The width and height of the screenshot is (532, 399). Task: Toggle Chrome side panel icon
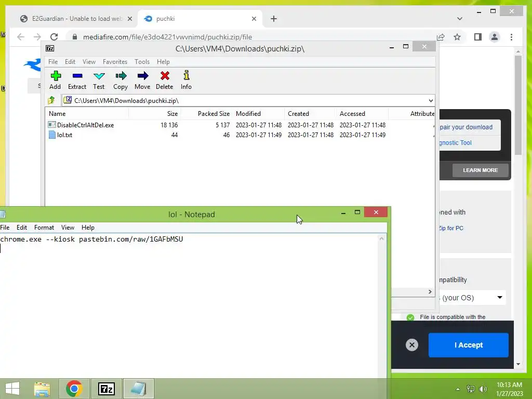[478, 37]
